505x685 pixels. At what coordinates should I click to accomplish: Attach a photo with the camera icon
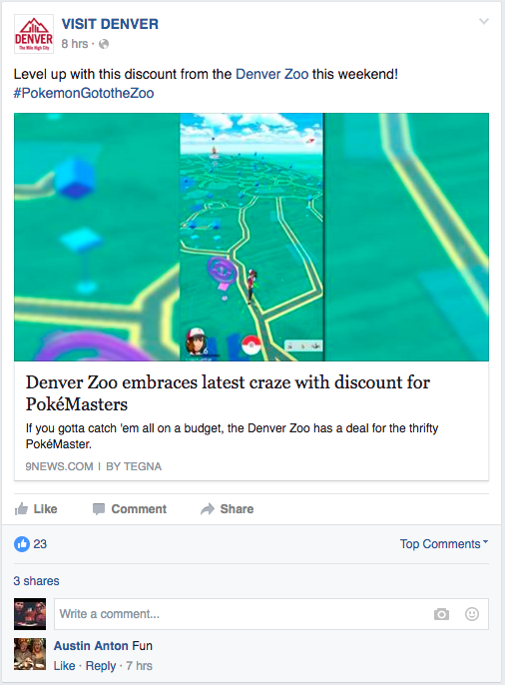click(441, 614)
